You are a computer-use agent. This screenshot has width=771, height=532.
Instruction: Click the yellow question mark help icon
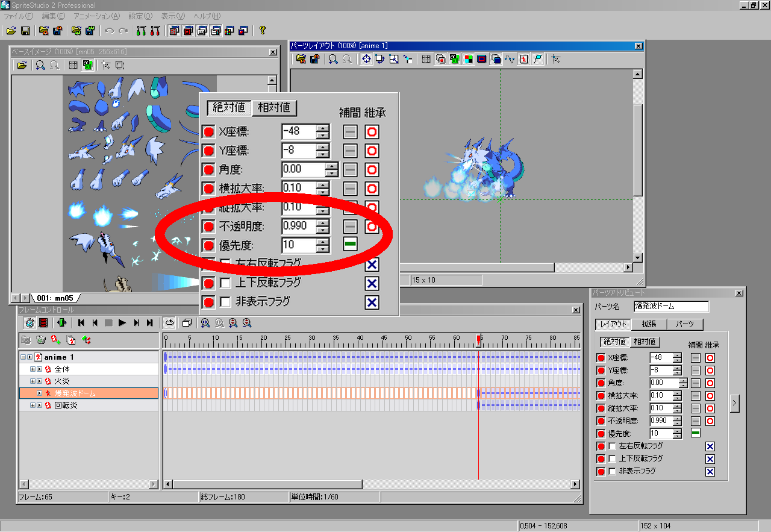pos(262,30)
